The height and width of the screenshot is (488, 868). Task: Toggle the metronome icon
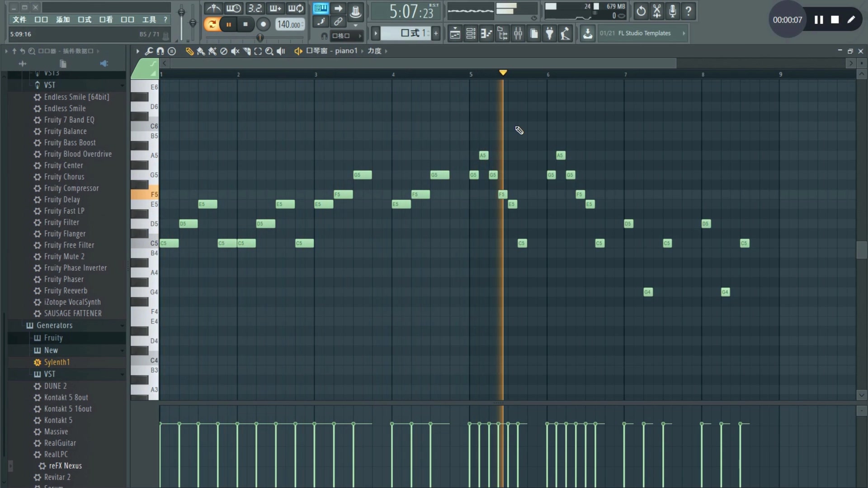click(x=213, y=8)
